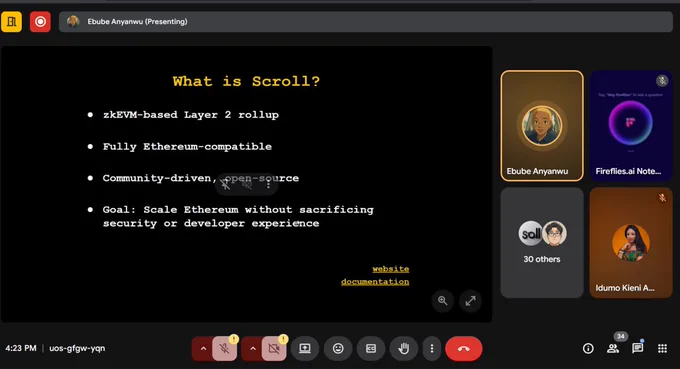Click the zkEVM-based Layer 2 rollup bullet
This screenshot has width=680, height=369.
[191, 115]
